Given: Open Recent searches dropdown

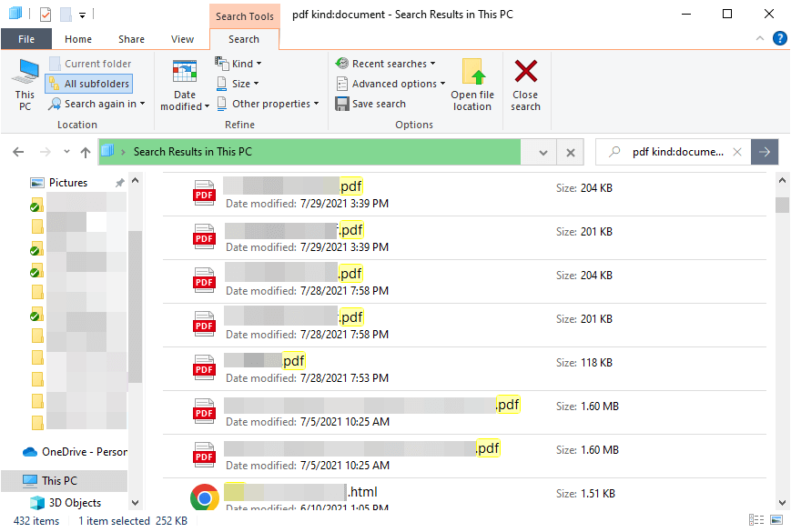Looking at the screenshot, I should click(x=385, y=64).
